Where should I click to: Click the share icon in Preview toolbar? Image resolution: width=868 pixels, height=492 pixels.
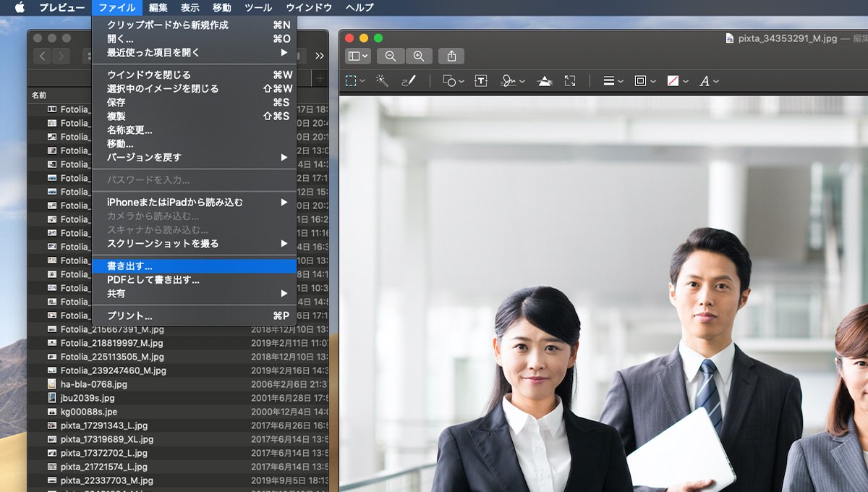[x=451, y=56]
